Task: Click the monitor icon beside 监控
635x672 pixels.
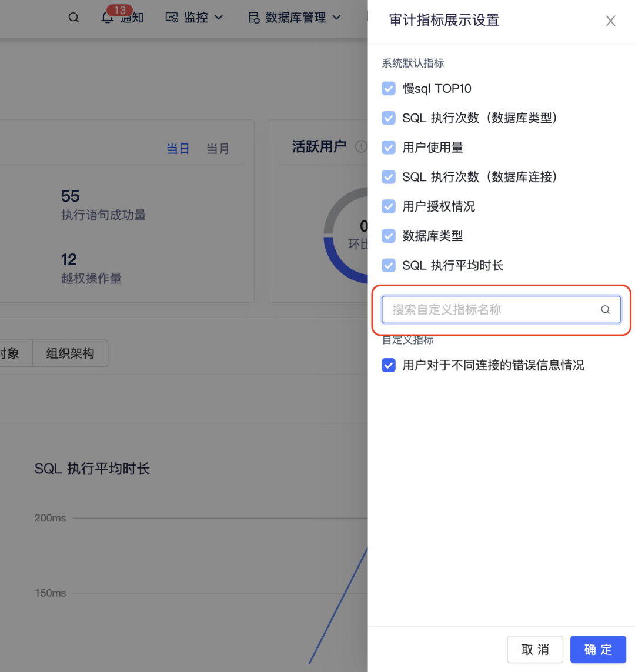Action: pos(172,18)
